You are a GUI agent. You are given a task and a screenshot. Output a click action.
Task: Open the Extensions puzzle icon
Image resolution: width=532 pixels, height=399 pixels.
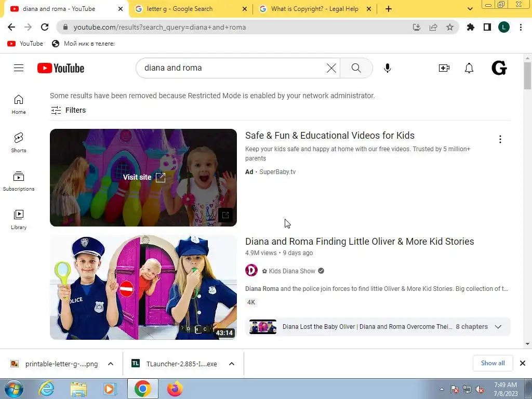[470, 27]
